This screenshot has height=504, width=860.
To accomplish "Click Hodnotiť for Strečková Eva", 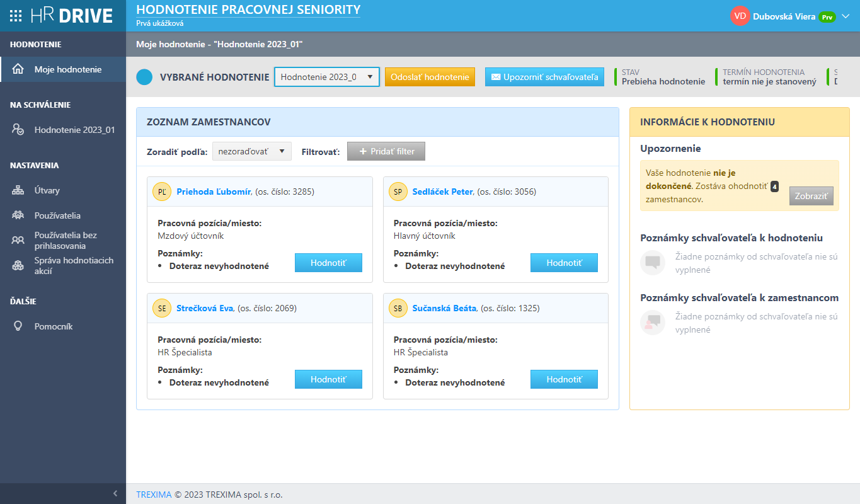I will click(328, 379).
